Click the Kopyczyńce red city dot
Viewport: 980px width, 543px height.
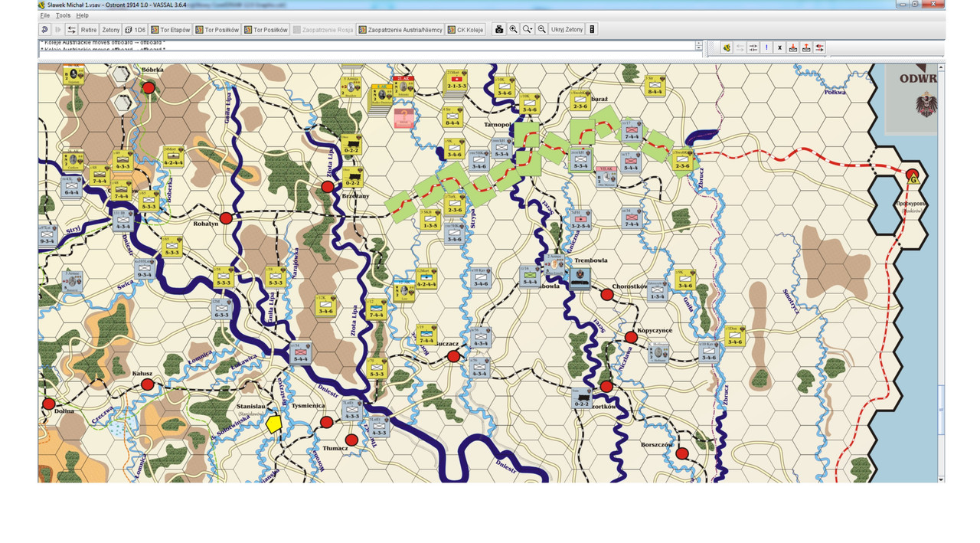click(x=631, y=337)
